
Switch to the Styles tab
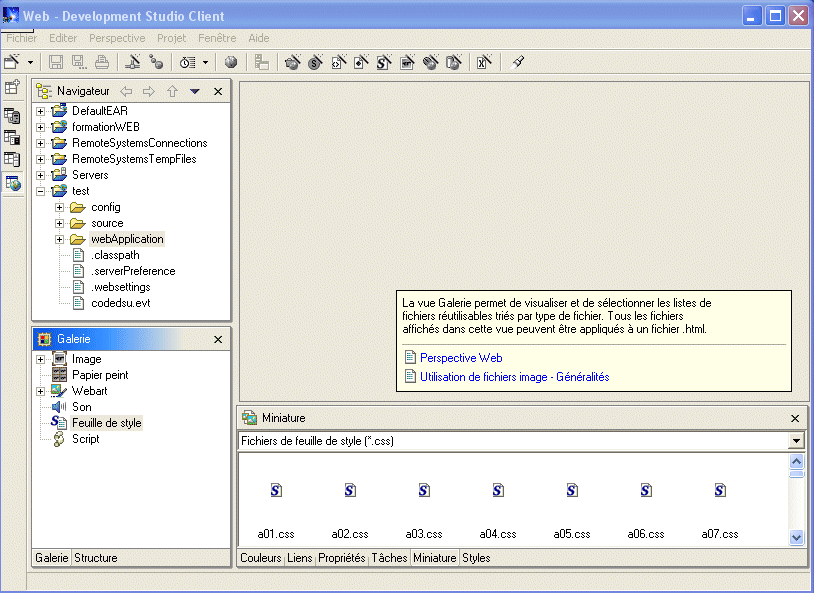coord(476,558)
